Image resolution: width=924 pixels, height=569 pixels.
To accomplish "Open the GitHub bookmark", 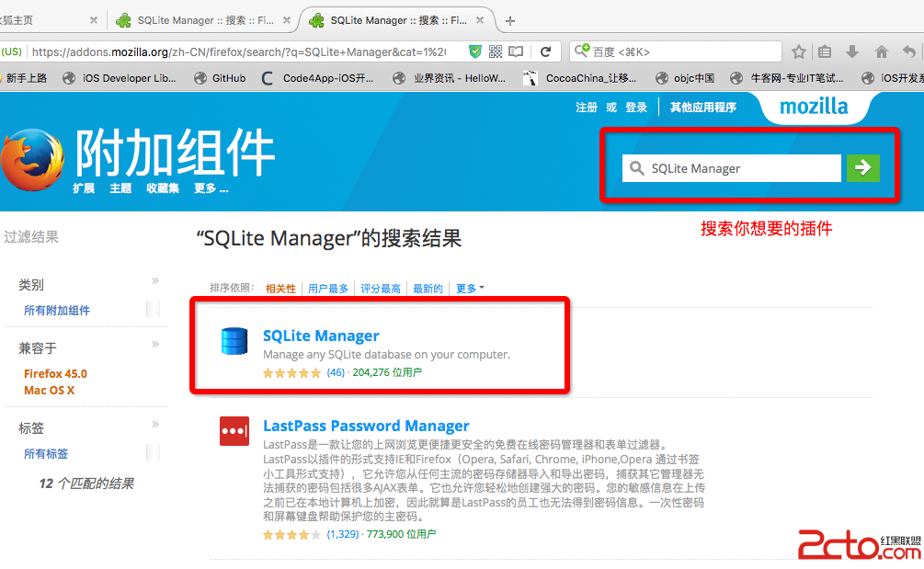I will [220, 78].
